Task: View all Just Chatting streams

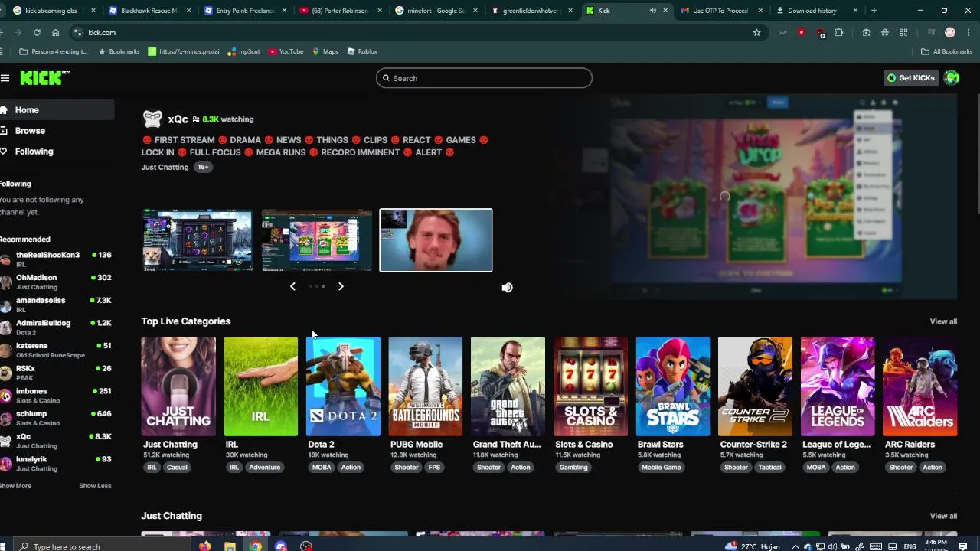Action: [943, 516]
